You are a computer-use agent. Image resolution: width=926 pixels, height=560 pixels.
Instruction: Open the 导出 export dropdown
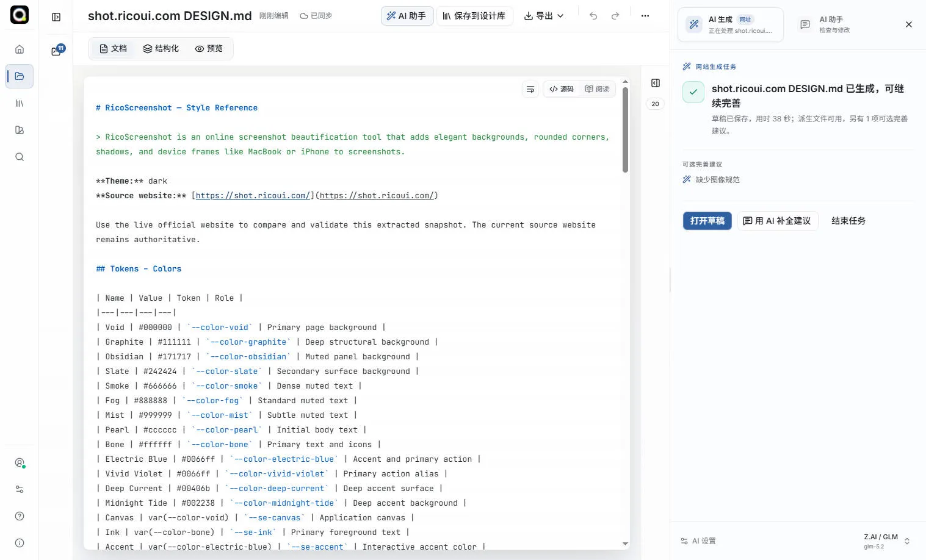(x=544, y=16)
